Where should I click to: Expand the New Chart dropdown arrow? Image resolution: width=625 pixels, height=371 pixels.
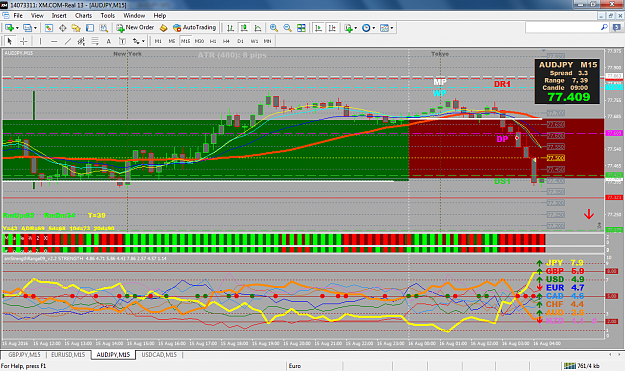tap(17, 28)
